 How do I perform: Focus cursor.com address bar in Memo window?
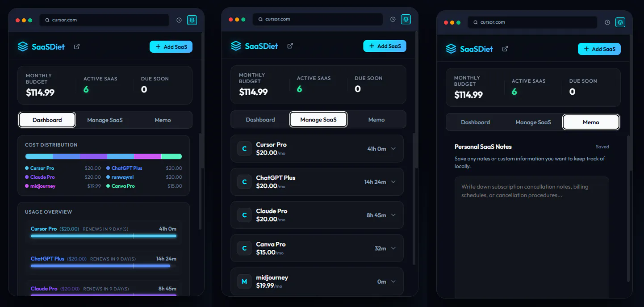pyautogui.click(x=532, y=22)
